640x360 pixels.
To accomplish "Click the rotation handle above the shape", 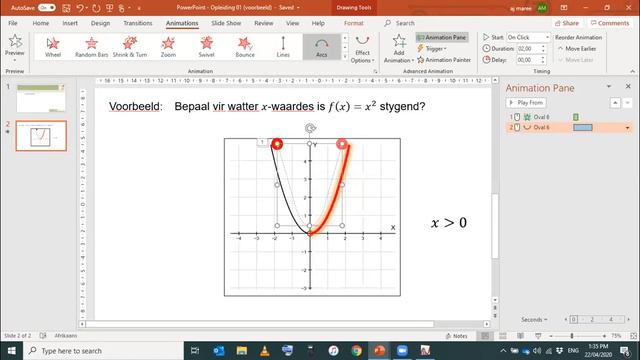I will pos(310,129).
